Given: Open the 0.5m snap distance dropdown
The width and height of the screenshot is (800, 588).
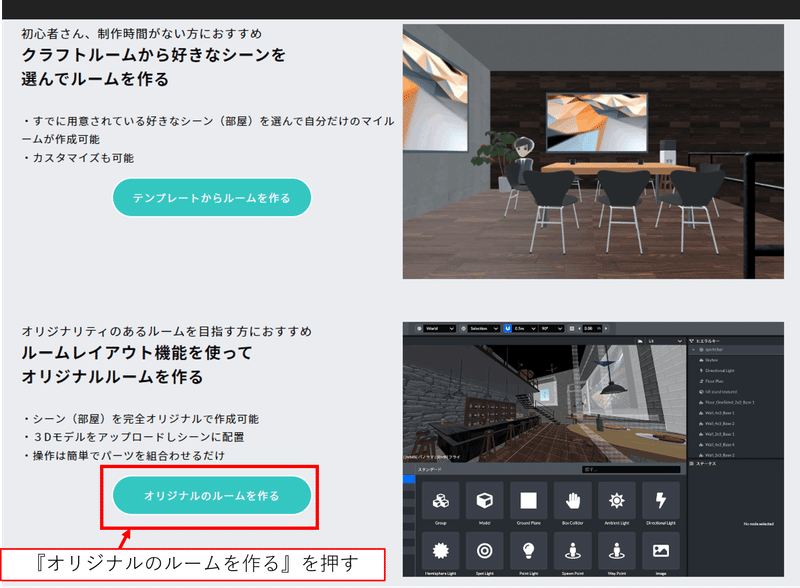Looking at the screenshot, I should click(525, 329).
